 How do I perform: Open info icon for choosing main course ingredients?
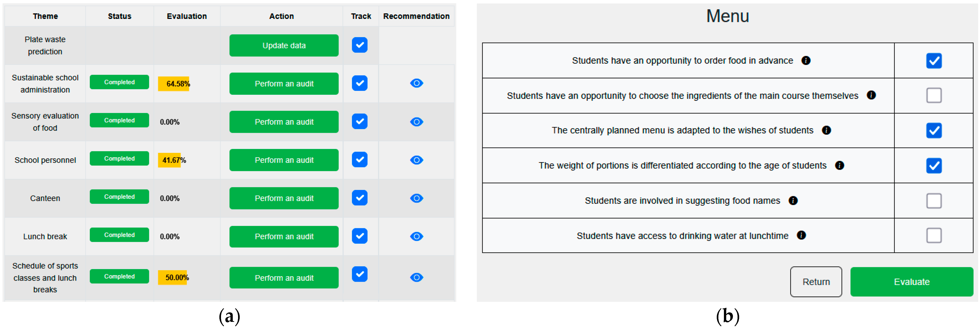871,95
